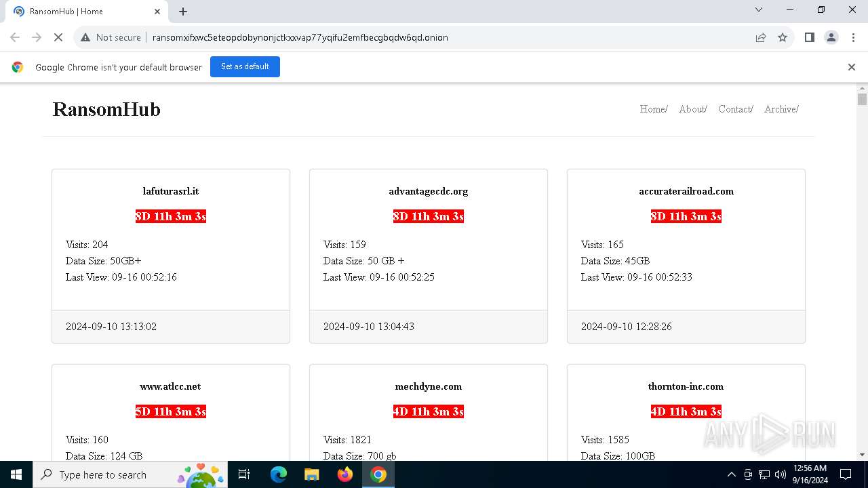Image resolution: width=868 pixels, height=488 pixels.
Task: Open the Chrome three-dot menu
Action: click(x=853, y=37)
